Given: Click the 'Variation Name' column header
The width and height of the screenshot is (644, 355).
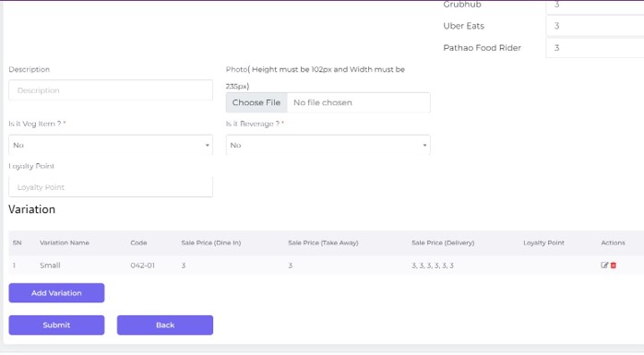Looking at the screenshot, I should 65,243.
